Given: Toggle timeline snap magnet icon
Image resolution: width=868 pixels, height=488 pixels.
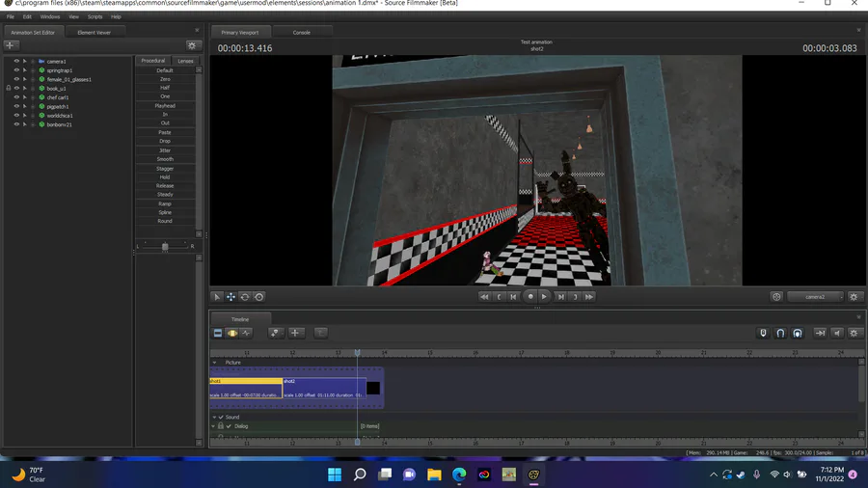Looking at the screenshot, I should (780, 333).
